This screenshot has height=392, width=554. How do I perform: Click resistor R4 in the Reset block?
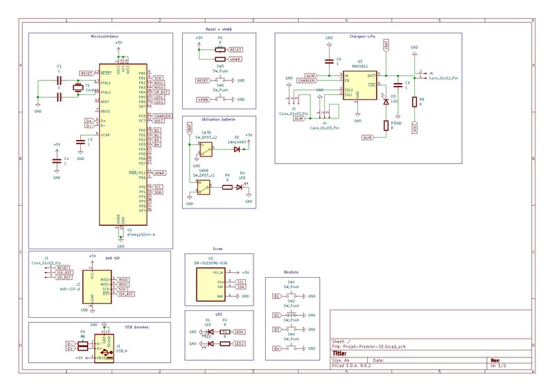220,50
